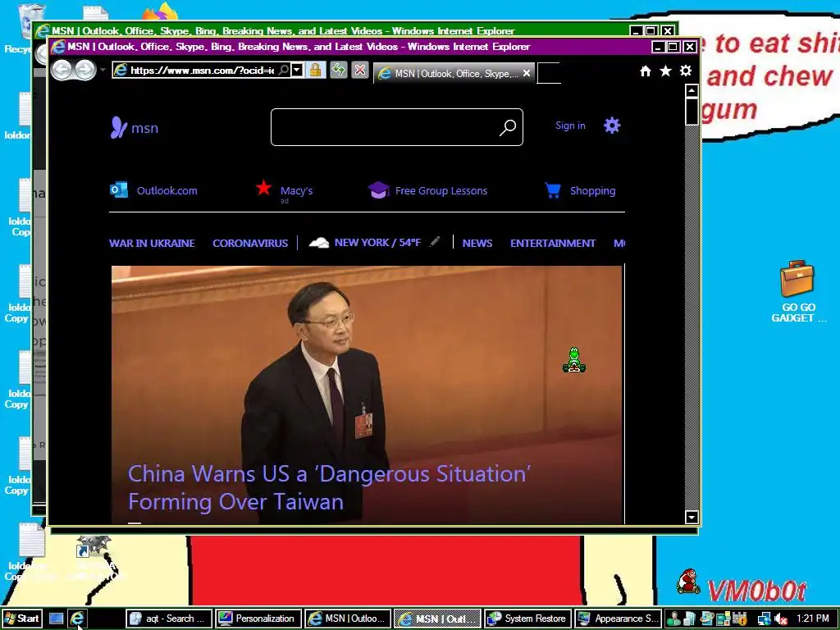Click the muted volume tray icon
Image resolution: width=840 pixels, height=630 pixels.
[781, 619]
